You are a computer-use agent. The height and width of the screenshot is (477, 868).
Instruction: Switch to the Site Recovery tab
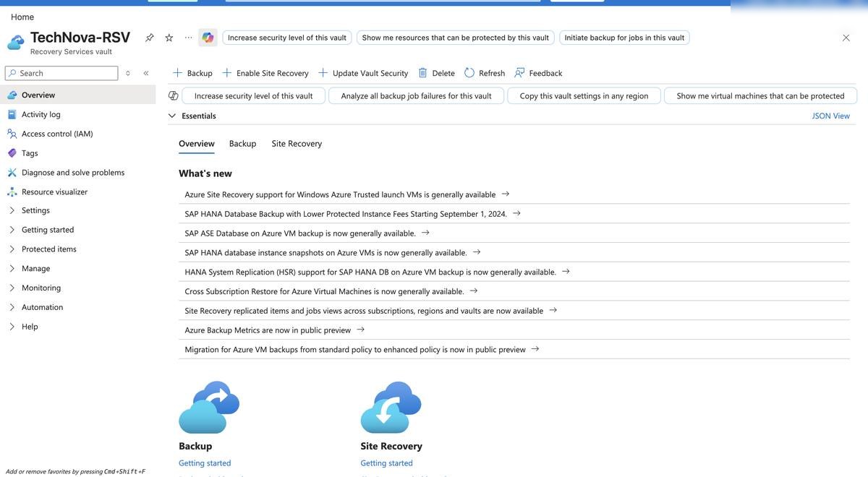click(297, 144)
